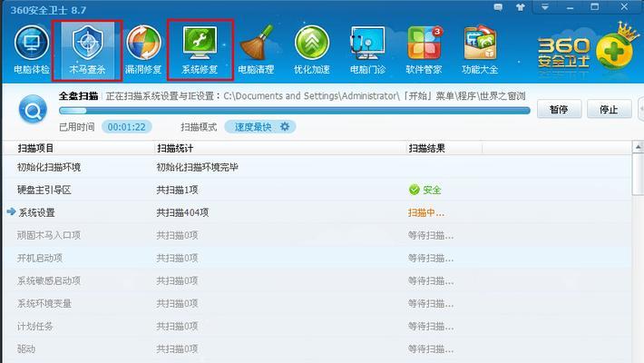644x363 pixels.
Task: Open the 漏洞修复 vulnerability repair icon
Action: coord(143,50)
